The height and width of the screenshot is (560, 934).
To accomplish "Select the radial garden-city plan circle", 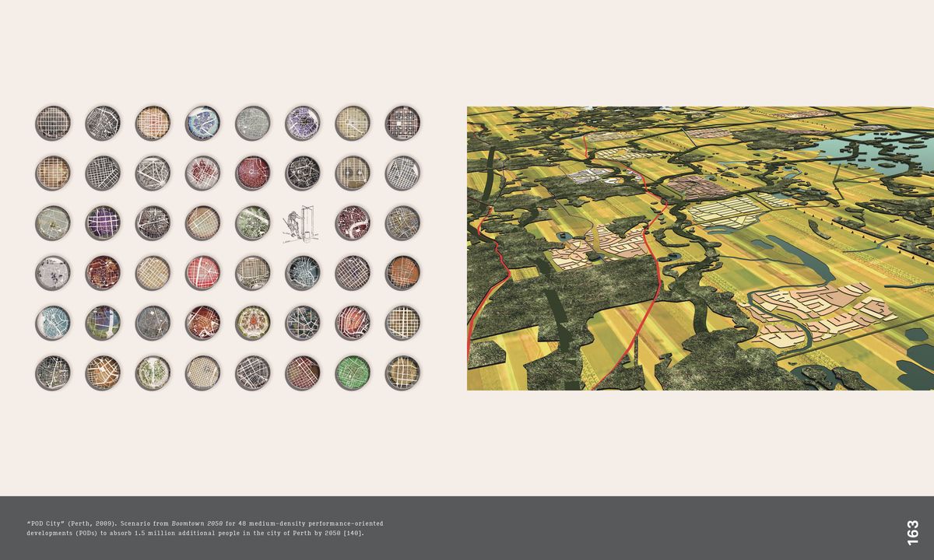I will coord(253,323).
